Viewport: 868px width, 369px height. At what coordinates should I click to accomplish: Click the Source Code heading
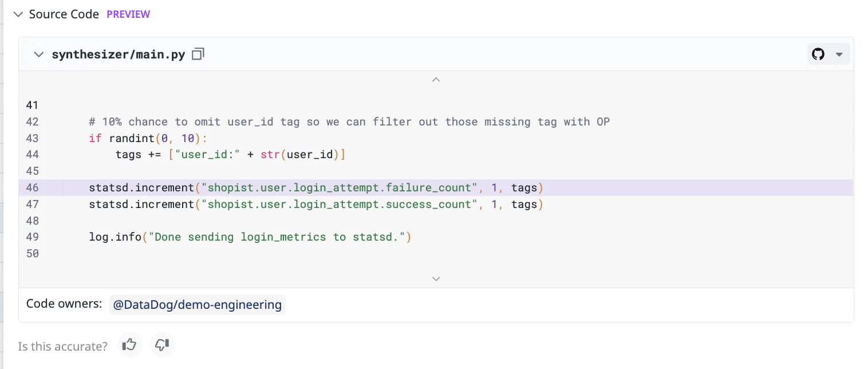coord(64,14)
